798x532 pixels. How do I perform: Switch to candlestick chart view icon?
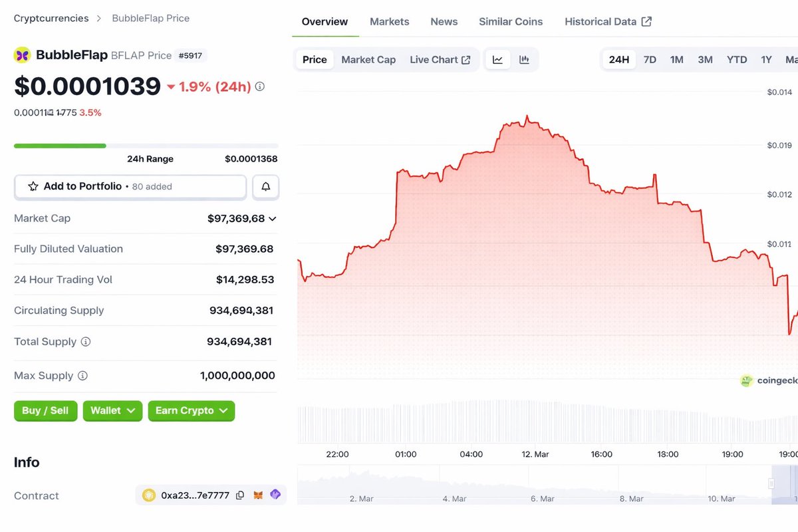[524, 60]
